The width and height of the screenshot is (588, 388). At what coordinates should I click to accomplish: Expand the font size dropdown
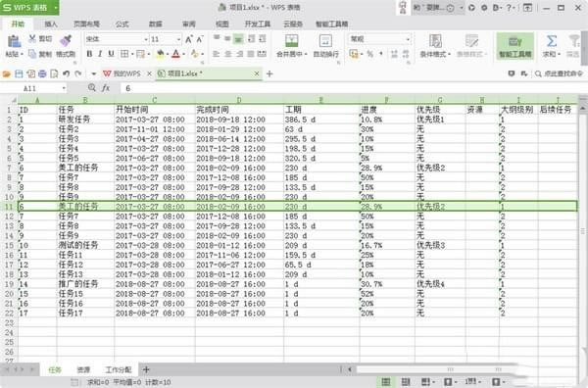(179, 39)
